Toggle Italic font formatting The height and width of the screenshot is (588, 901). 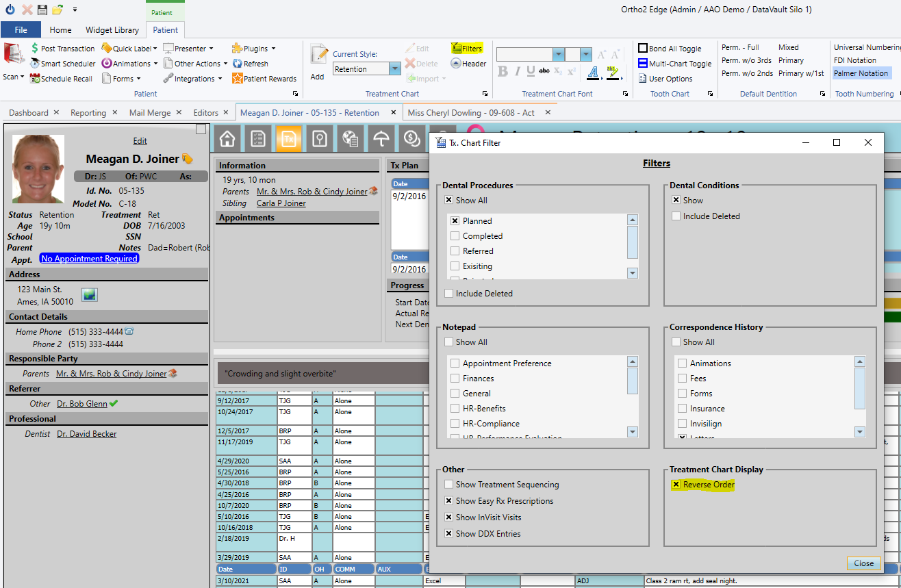click(517, 71)
